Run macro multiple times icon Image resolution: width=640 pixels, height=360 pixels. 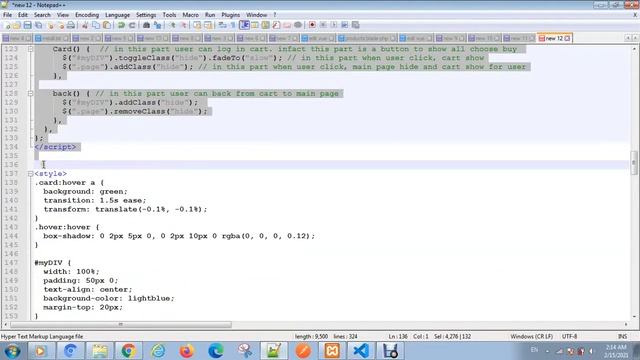click(344, 25)
